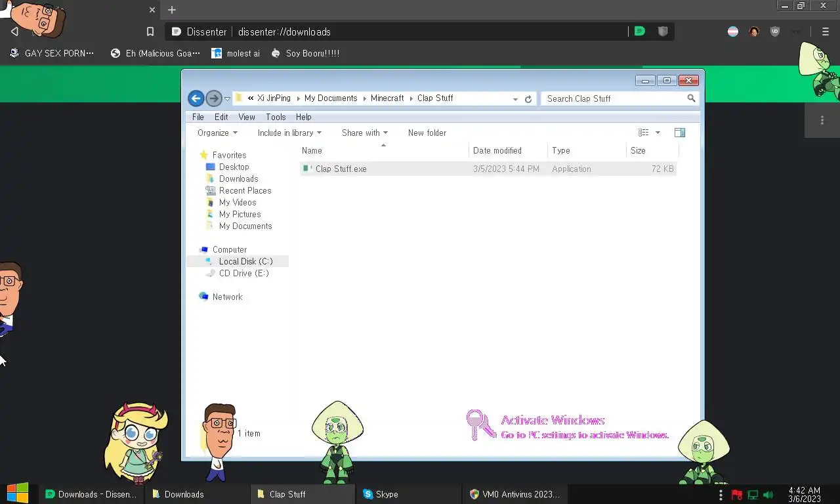Click the New folder button
Screen dimensions: 840x504
[x=427, y=133]
